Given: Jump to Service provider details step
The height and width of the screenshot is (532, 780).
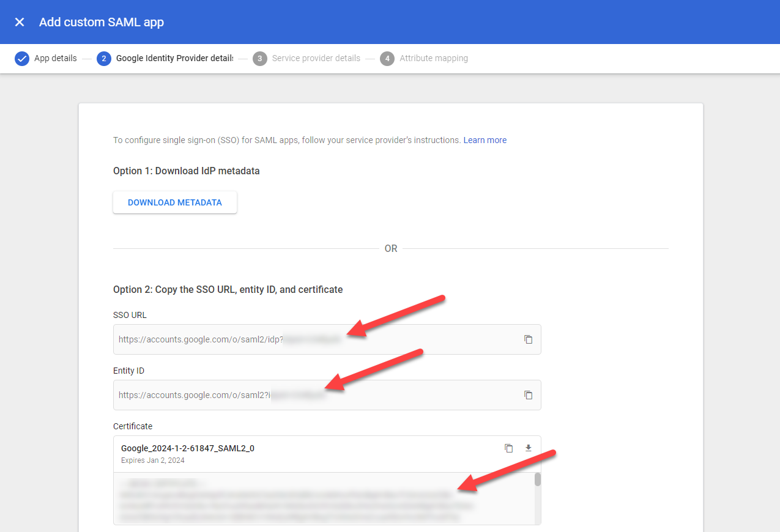Looking at the screenshot, I should tap(316, 59).
